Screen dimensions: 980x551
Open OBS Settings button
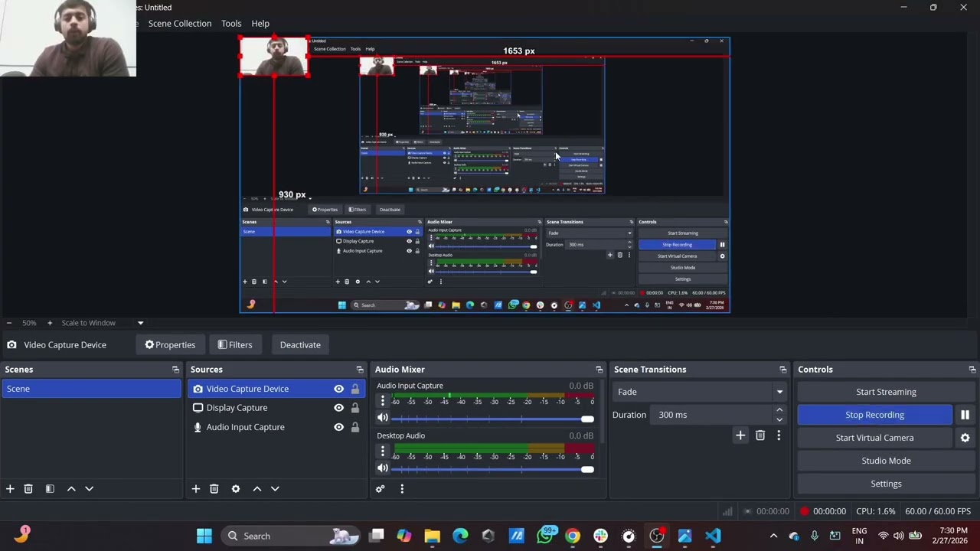(x=886, y=484)
